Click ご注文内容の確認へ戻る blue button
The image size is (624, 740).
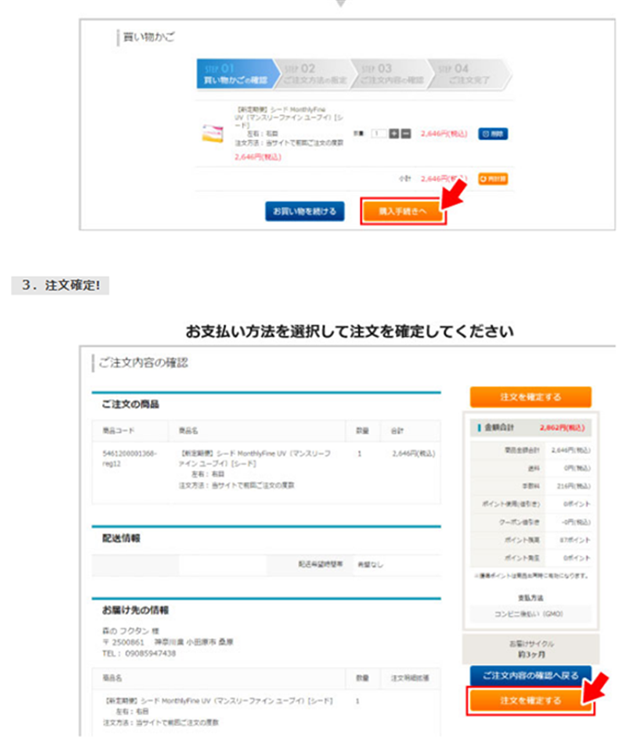coord(531,675)
